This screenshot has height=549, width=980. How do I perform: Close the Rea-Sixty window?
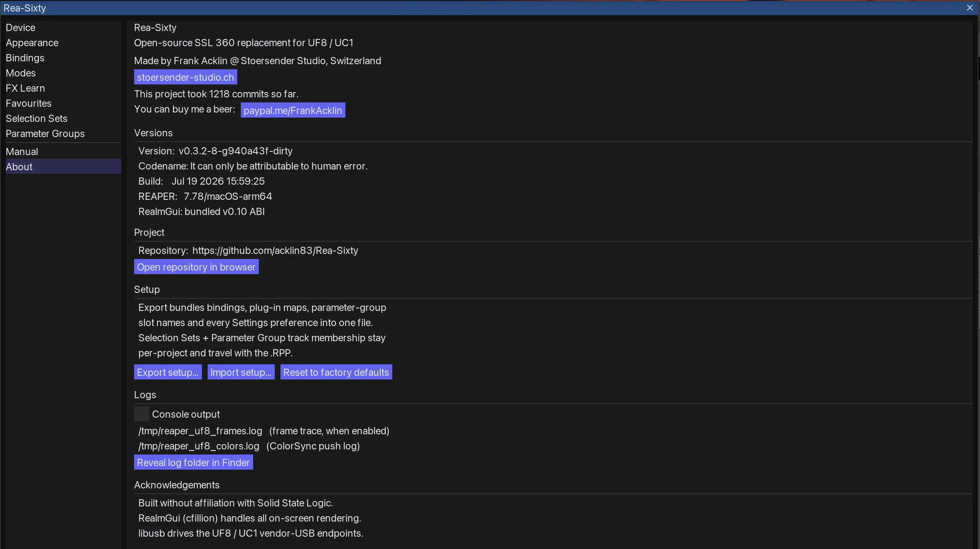tap(969, 8)
